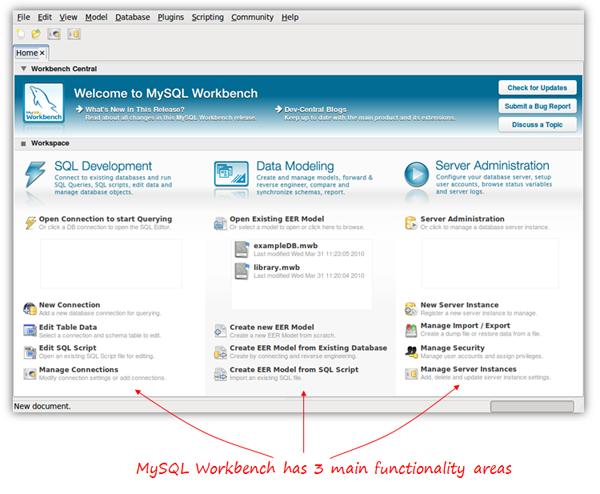600x494 pixels.
Task: Click the Manage Security icon
Action: [x=411, y=352]
